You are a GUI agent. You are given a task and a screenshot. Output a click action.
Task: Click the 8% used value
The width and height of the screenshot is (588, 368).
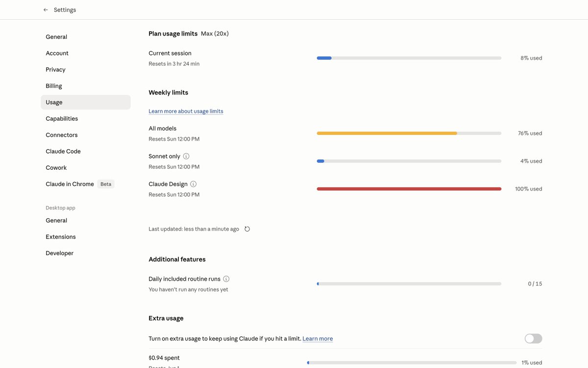point(531,58)
